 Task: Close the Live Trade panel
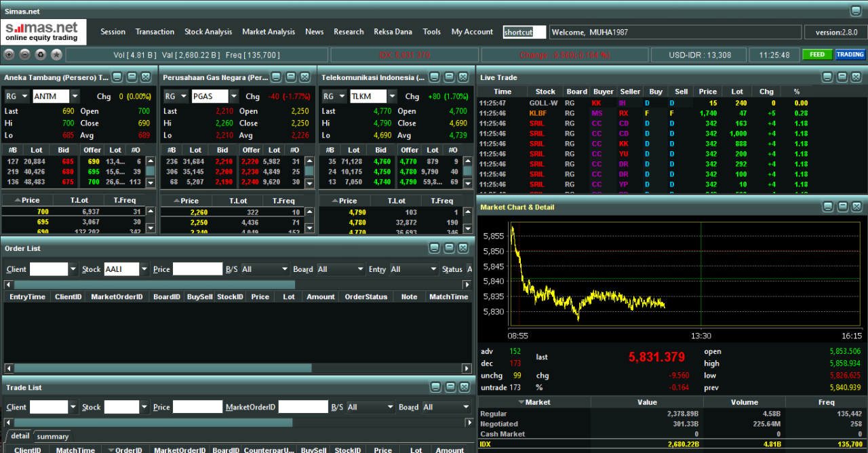pos(856,77)
